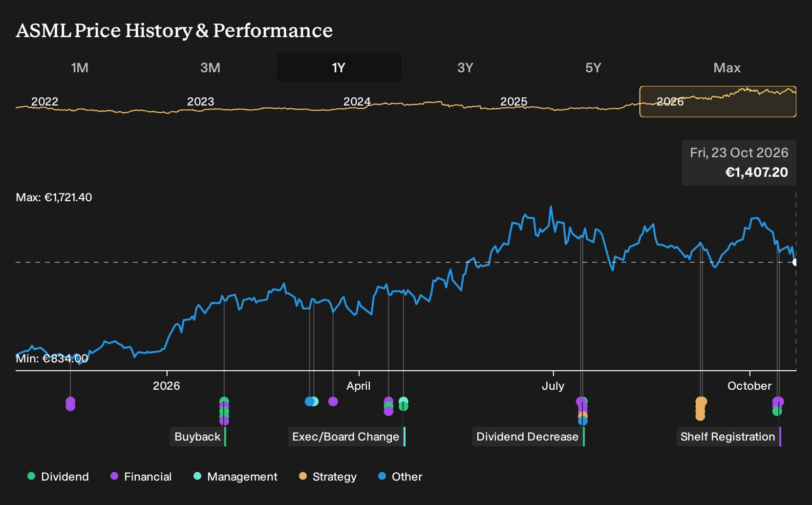Click the April axis label
Screen dimensions: 812x505
click(x=359, y=386)
